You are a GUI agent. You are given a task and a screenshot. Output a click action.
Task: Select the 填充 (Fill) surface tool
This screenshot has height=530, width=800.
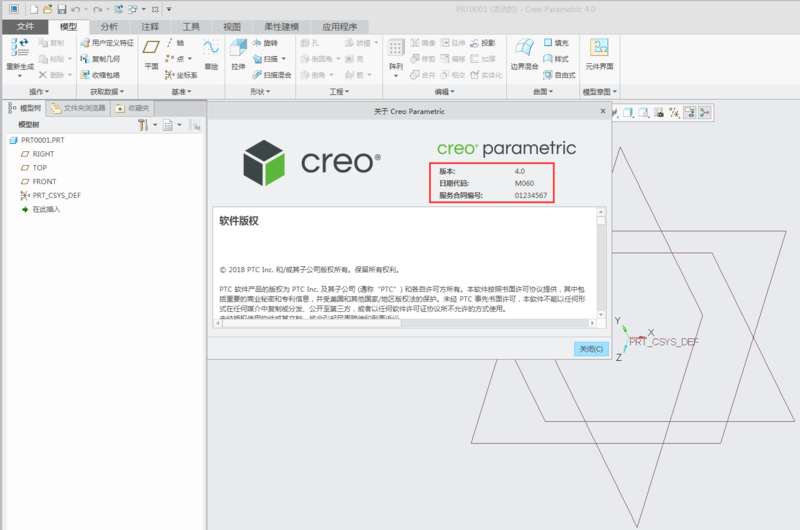(x=556, y=43)
